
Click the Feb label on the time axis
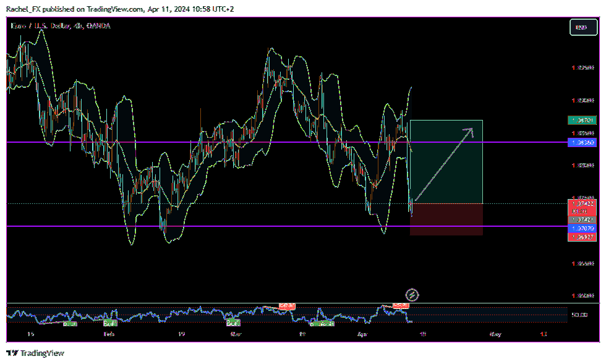(x=109, y=334)
